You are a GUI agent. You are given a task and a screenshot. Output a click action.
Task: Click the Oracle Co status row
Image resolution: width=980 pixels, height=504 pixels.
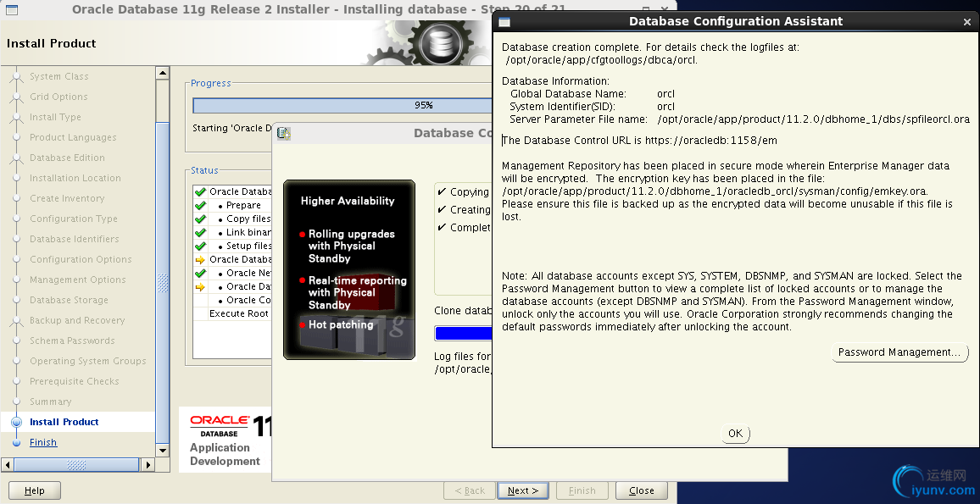[x=232, y=300]
